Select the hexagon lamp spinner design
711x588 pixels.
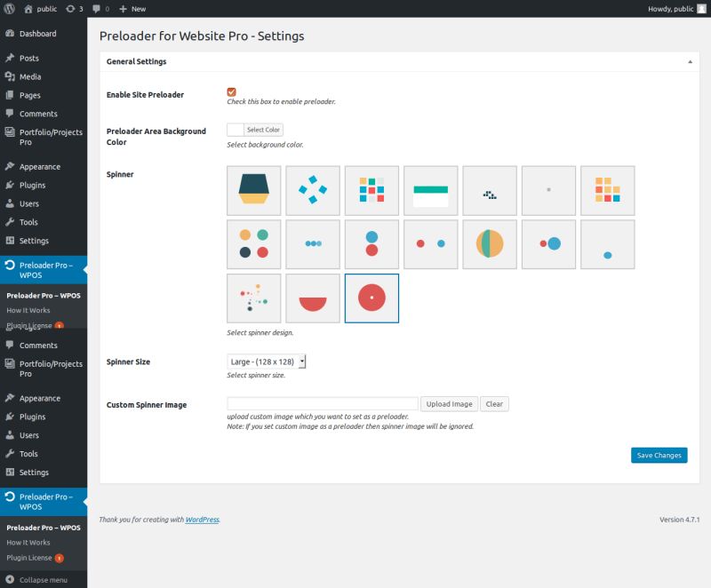click(253, 189)
